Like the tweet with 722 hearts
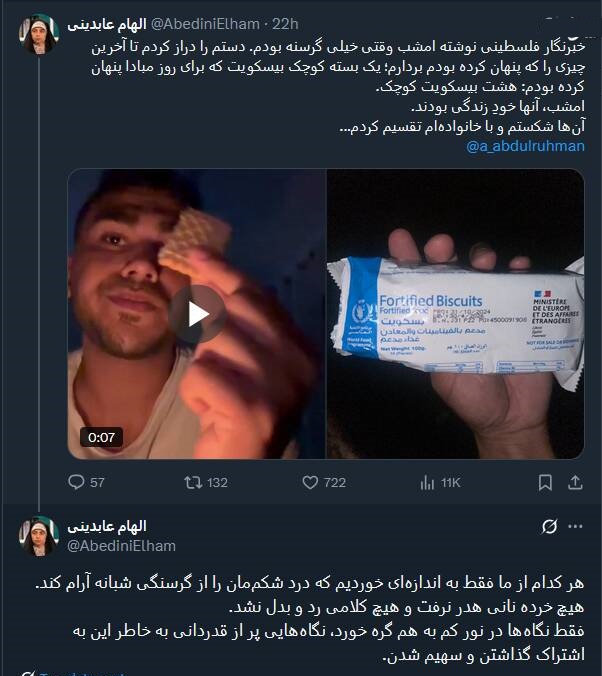 324,482
